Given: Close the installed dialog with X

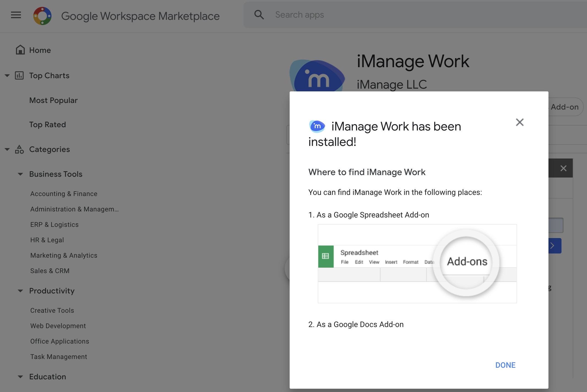Looking at the screenshot, I should tap(520, 122).
